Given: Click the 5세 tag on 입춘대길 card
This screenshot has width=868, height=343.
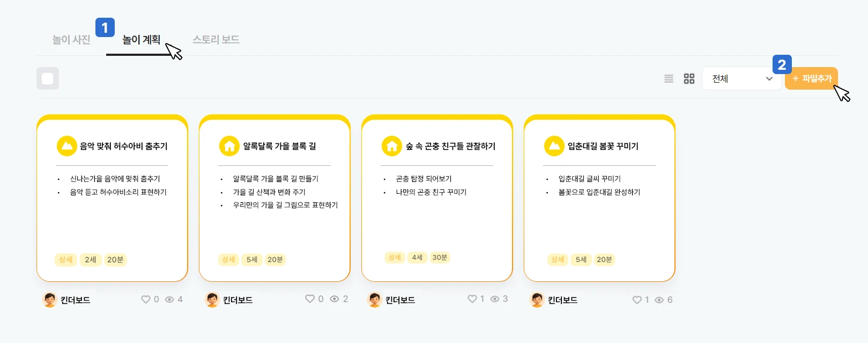Looking at the screenshot, I should pyautogui.click(x=581, y=260).
